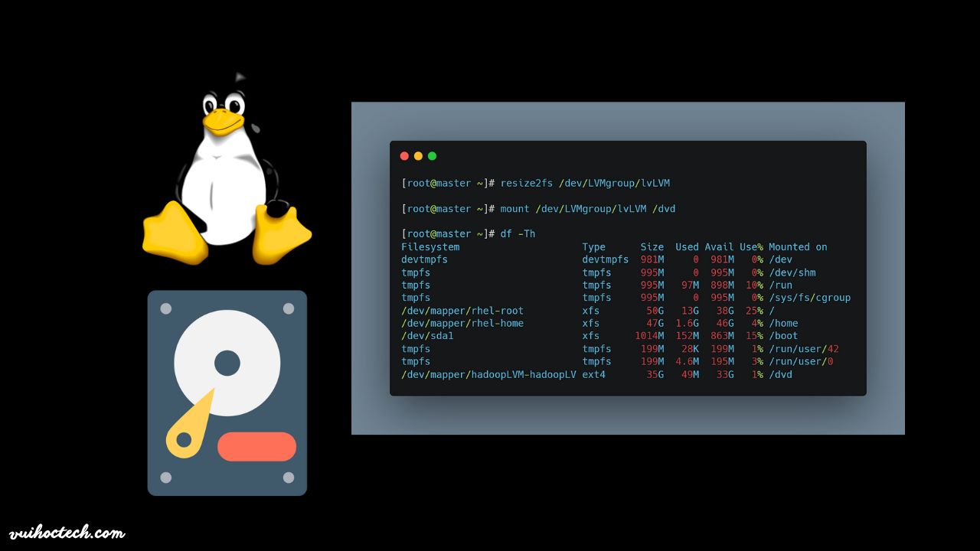The image size is (980, 551).
Task: Click the Type column header
Action: pyautogui.click(x=593, y=247)
